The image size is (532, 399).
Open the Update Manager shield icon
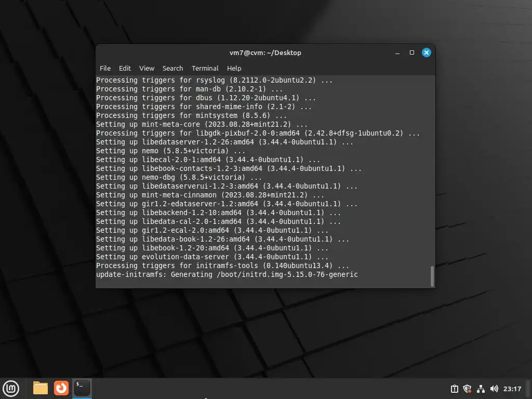point(467,389)
